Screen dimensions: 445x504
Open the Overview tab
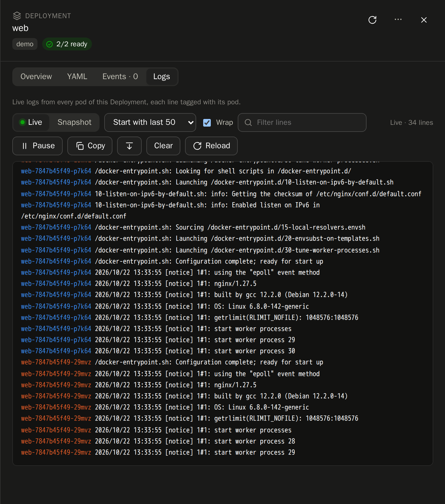(36, 76)
